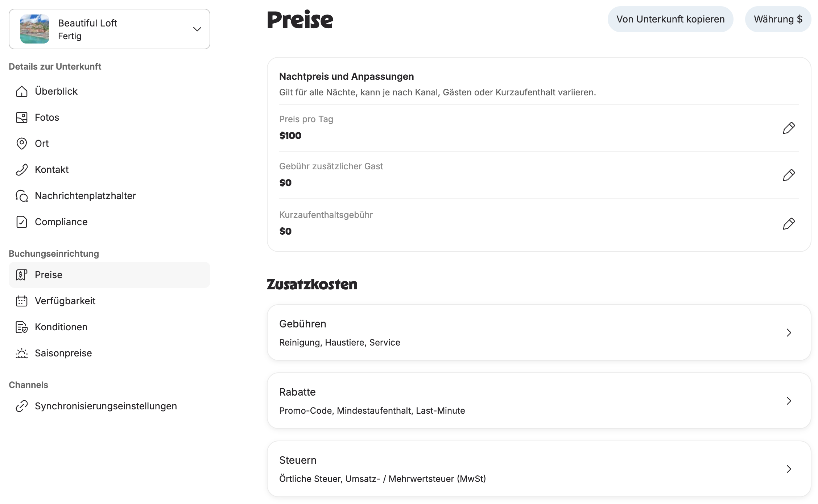
Task: Expand the Rabatte section chevron
Action: [x=789, y=401]
